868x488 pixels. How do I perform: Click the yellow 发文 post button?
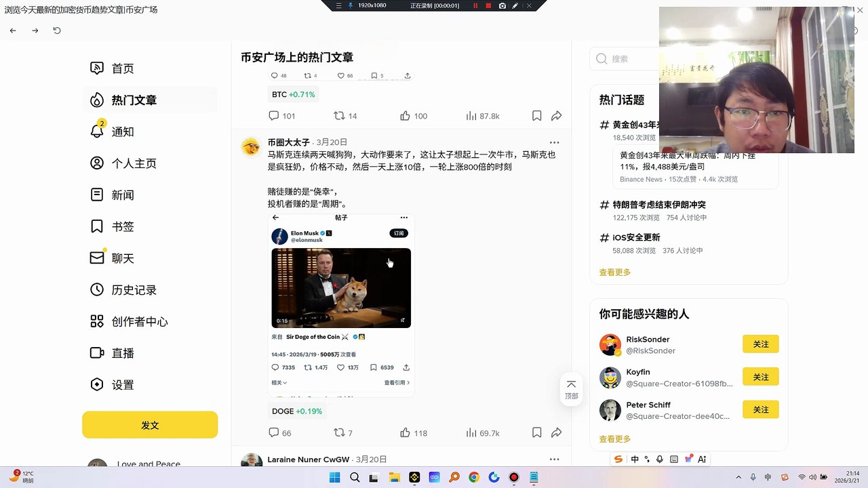click(150, 425)
